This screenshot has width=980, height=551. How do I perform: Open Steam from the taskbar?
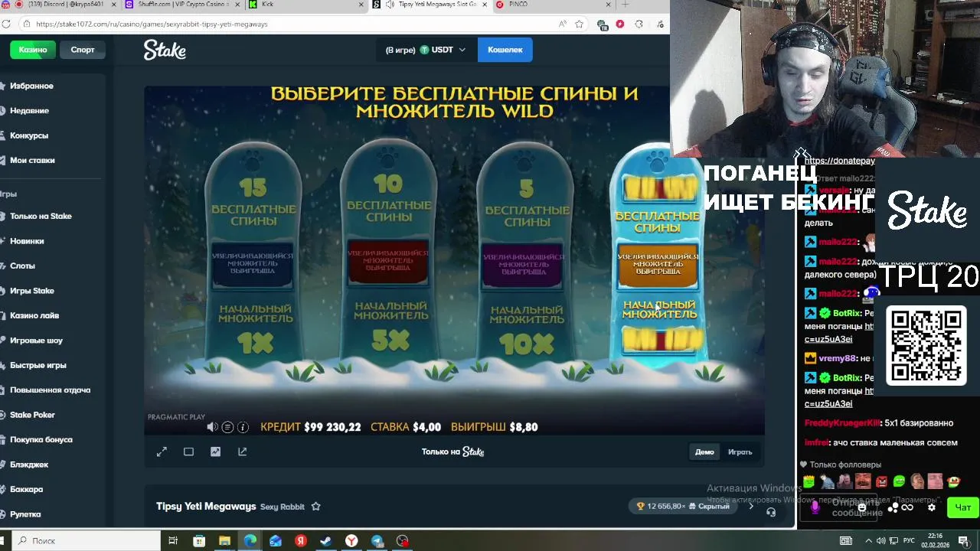326,541
